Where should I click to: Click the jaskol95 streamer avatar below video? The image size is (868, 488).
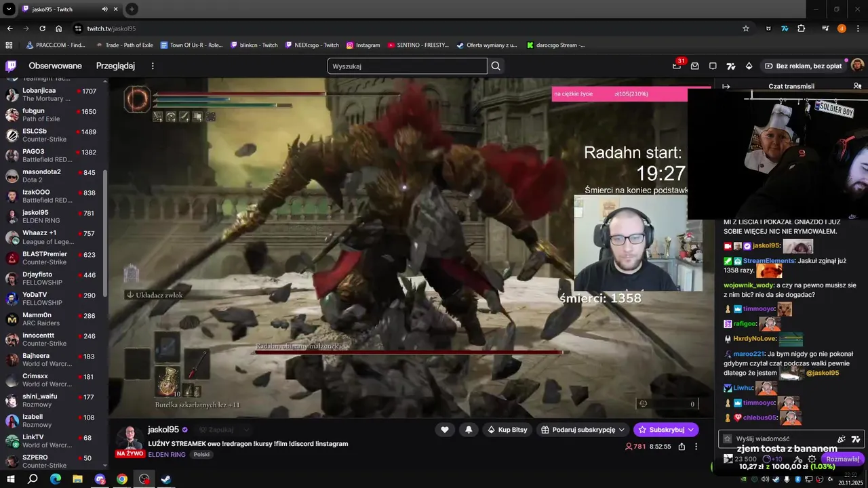[x=129, y=438]
